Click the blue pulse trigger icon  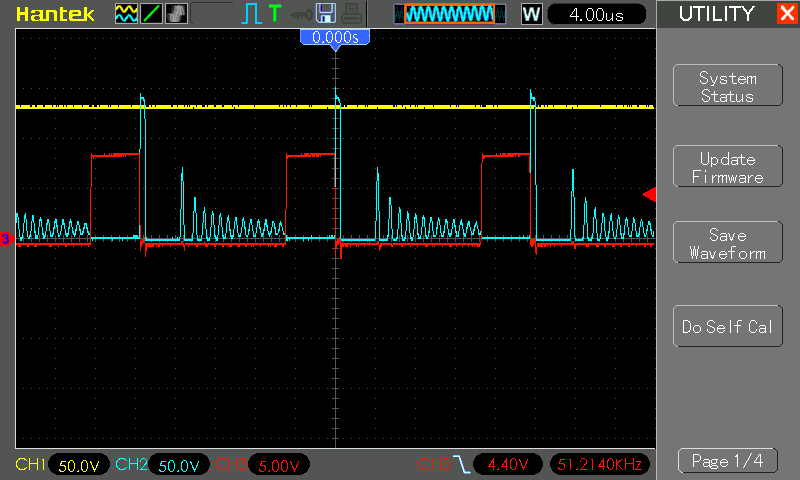[x=251, y=14]
